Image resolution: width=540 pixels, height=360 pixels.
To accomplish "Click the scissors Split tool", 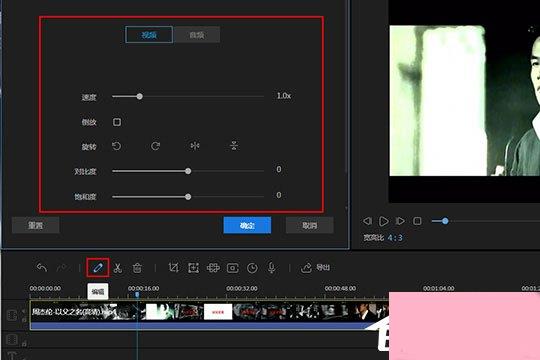I will pos(118,268).
